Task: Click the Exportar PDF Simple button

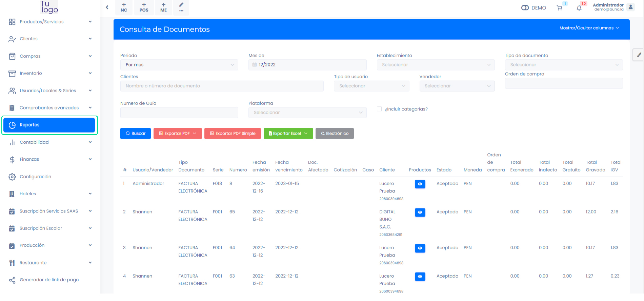Action: 233,134
